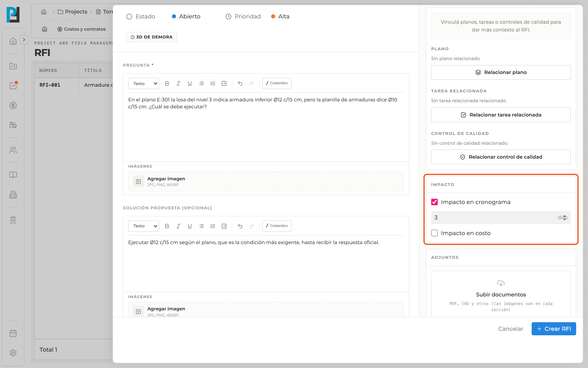Open the Texto style dropdown in Pregunta editor
The image size is (588, 368).
pyautogui.click(x=144, y=83)
